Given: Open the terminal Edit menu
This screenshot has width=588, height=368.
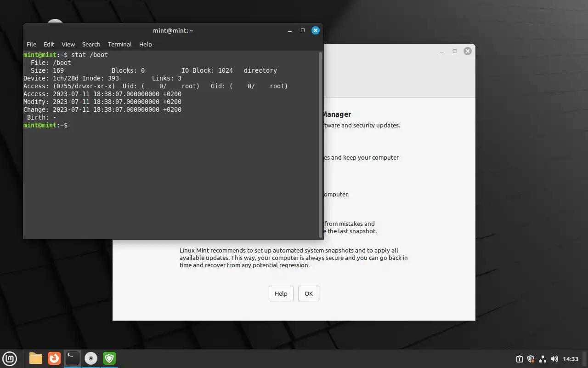Looking at the screenshot, I should coord(49,44).
